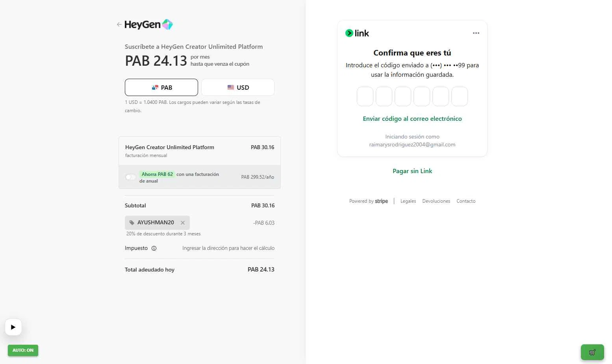Focus the sixth verification code box
Image resolution: width=612 pixels, height=364 pixels.
pos(460,96)
